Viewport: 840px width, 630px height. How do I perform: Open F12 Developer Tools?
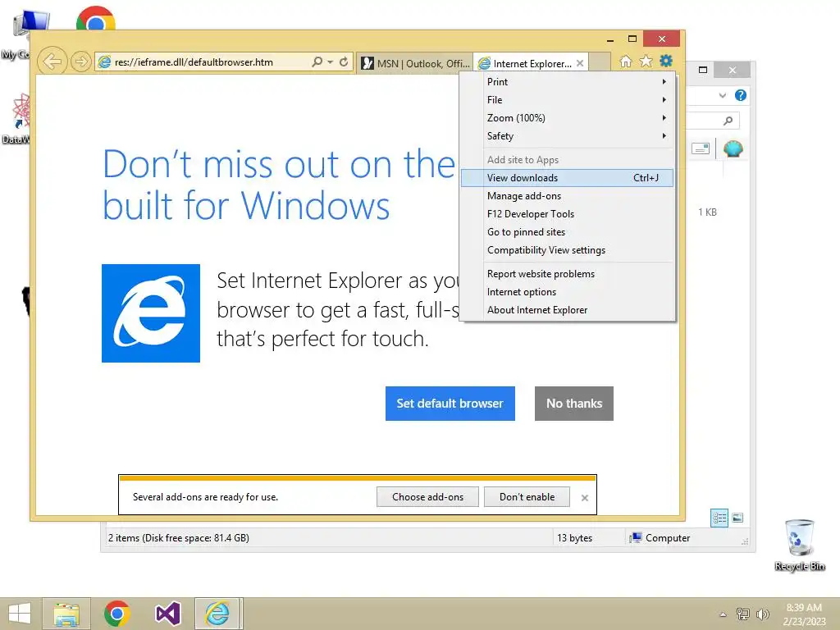point(567,214)
